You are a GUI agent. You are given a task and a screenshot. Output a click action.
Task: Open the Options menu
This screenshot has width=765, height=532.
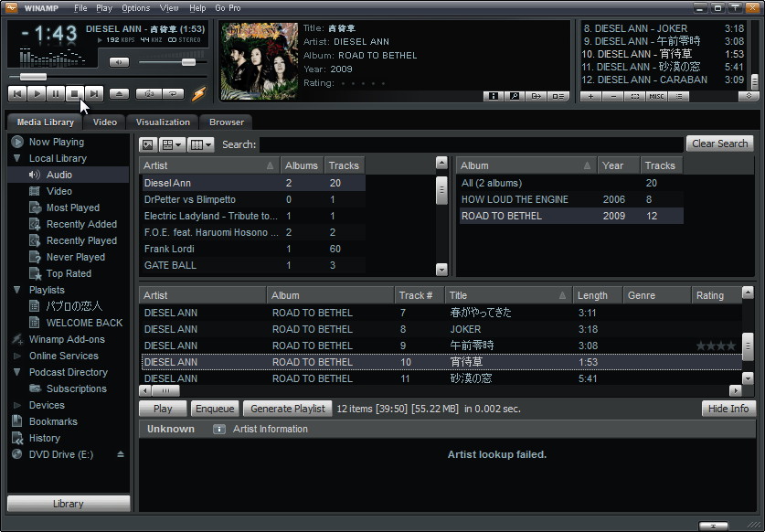click(135, 8)
